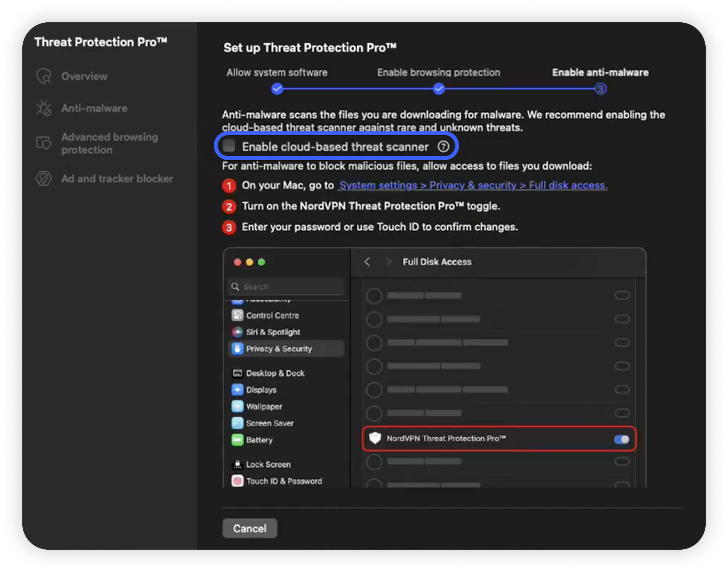
Task: Enable cloud-based threat scanner checkbox
Action: coord(229,146)
